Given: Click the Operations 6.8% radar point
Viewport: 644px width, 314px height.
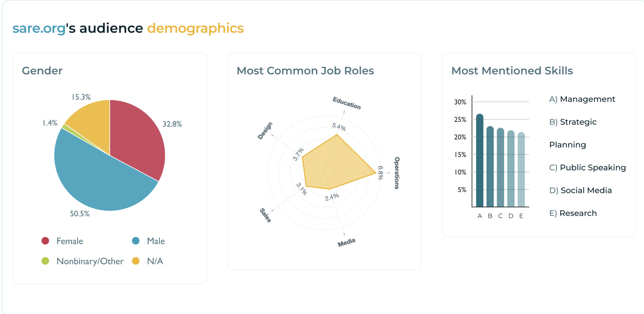Looking at the screenshot, I should point(376,173).
